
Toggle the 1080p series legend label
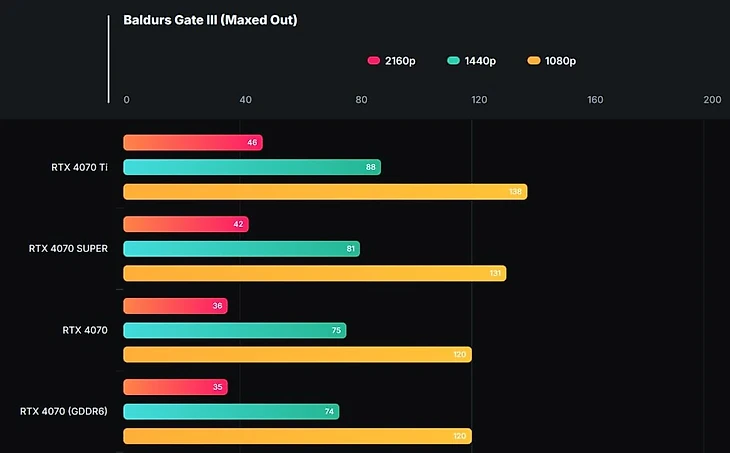coord(560,61)
